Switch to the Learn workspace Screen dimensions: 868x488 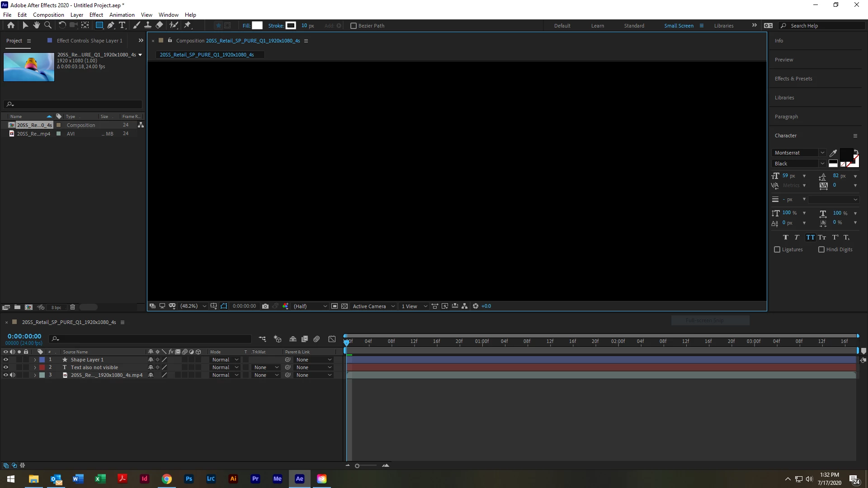tap(597, 26)
